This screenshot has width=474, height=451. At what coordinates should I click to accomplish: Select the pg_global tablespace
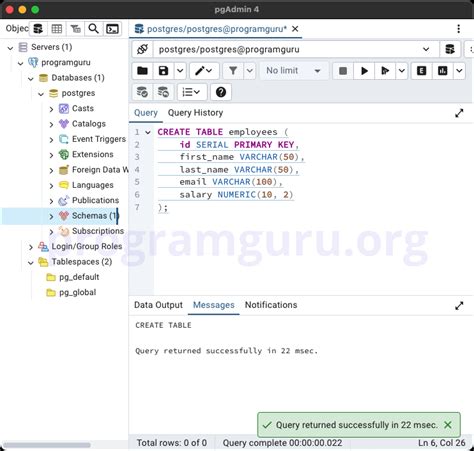point(78,292)
